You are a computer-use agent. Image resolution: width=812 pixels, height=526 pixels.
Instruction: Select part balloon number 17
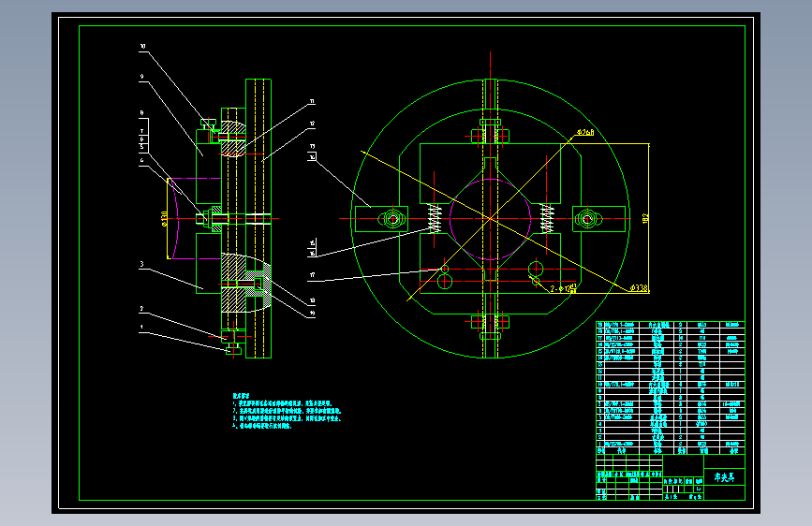point(312,275)
